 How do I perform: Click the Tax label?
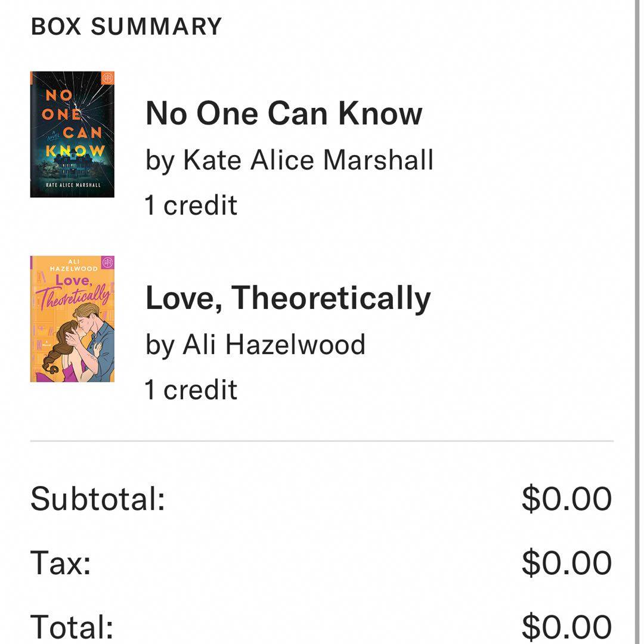point(60,562)
